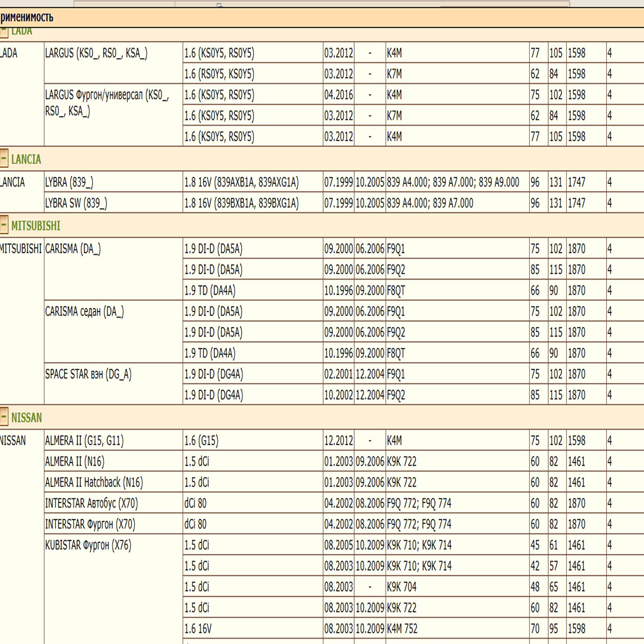The image size is (644, 644).
Task: Click the green NISSAN heading text
Action: (x=27, y=417)
